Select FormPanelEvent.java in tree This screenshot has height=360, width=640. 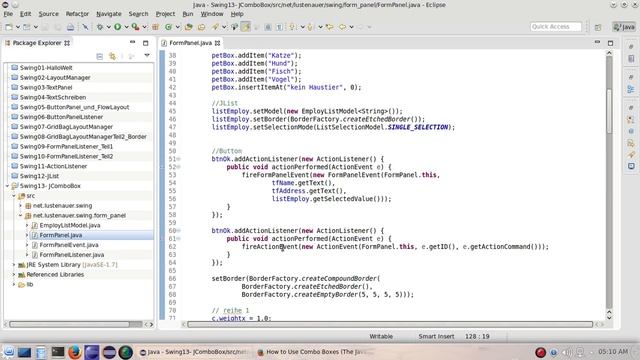click(69, 245)
